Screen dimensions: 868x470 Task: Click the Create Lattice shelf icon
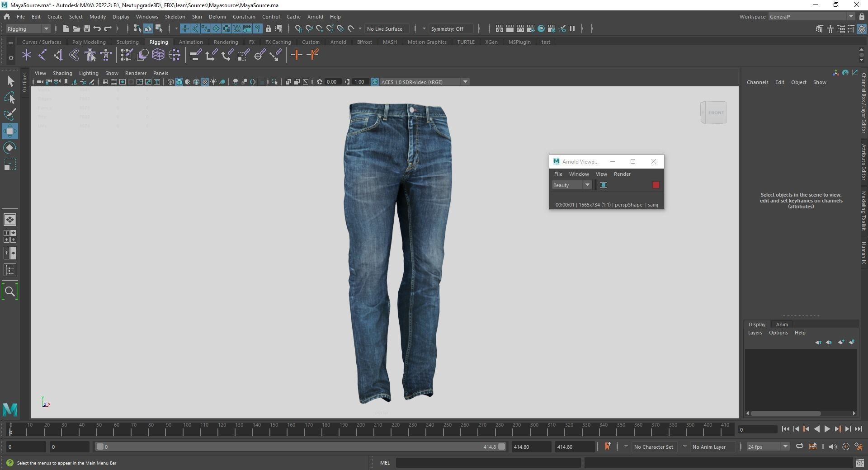(x=158, y=55)
